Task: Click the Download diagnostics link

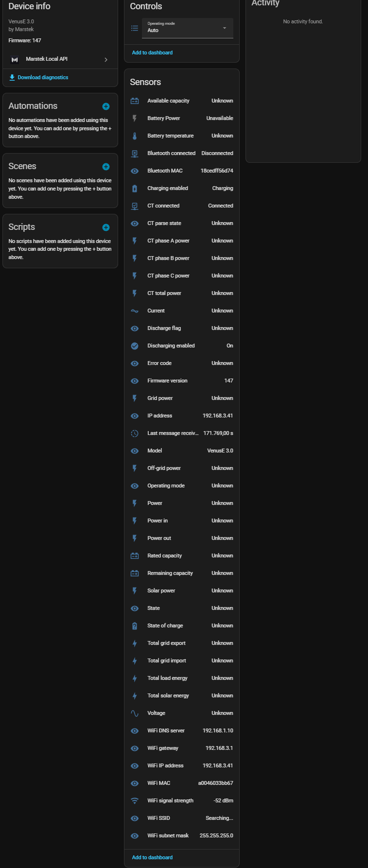Action: point(43,78)
